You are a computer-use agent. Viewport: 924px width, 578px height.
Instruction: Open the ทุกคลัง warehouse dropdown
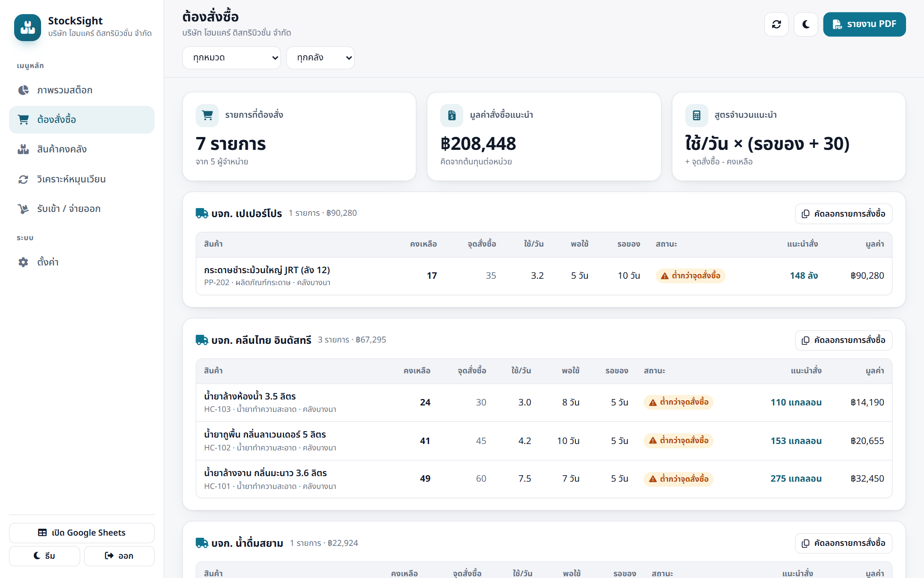[x=320, y=58]
